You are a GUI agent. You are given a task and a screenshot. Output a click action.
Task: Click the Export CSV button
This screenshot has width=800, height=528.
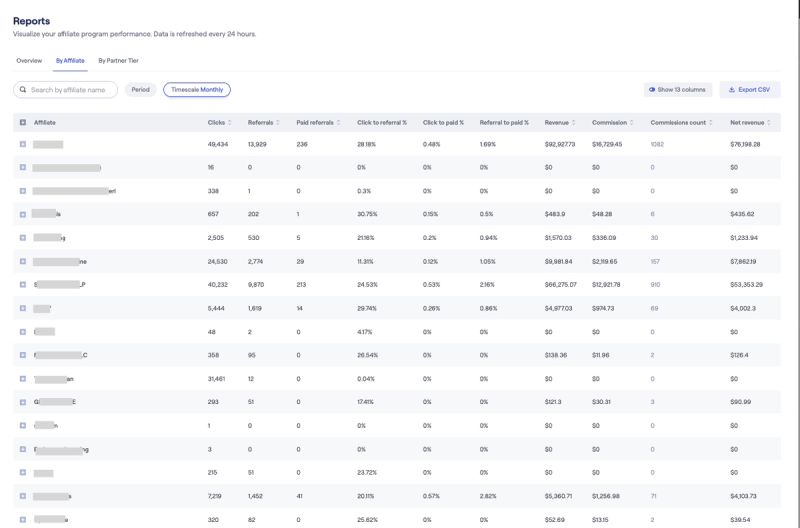tap(750, 90)
